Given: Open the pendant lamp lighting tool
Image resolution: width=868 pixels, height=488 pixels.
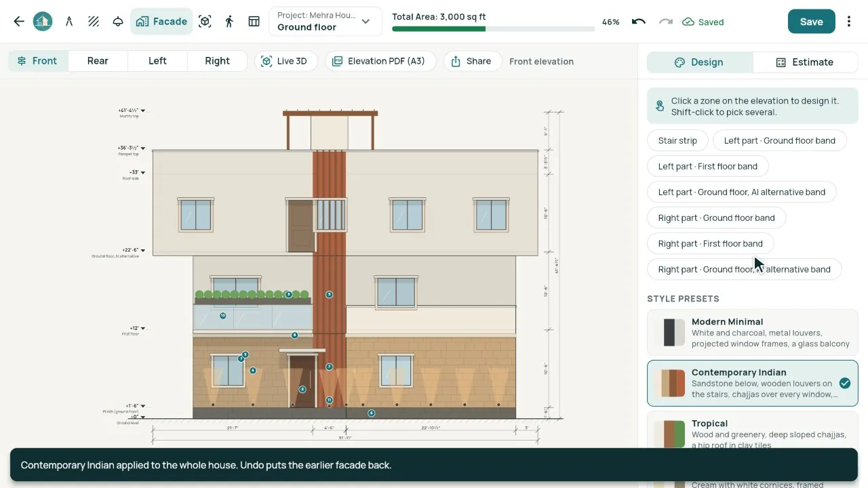Looking at the screenshot, I should point(118,22).
